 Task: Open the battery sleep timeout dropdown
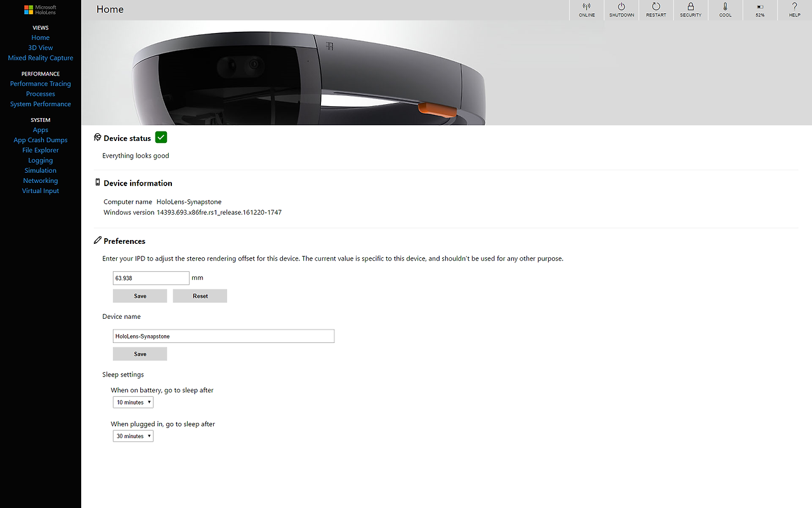[x=133, y=403]
